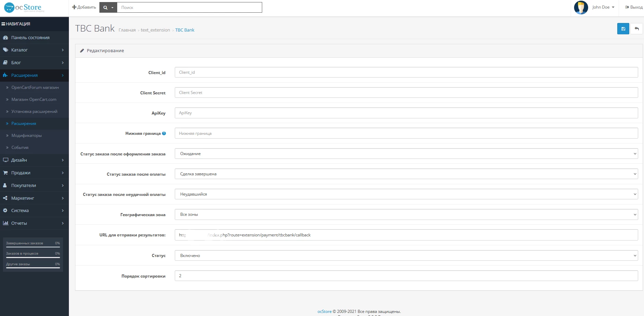
Task: Click the ocStore footer link
Action: pyautogui.click(x=324, y=312)
